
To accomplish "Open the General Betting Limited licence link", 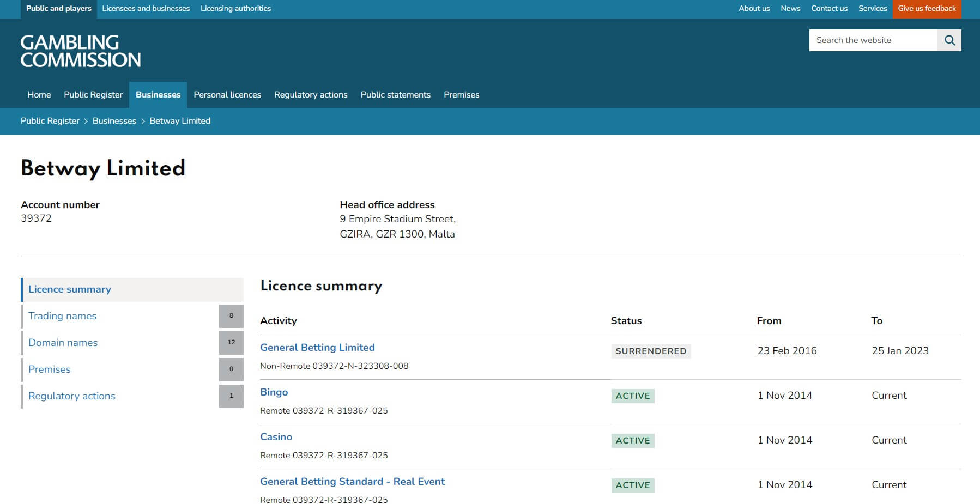I will 317,348.
